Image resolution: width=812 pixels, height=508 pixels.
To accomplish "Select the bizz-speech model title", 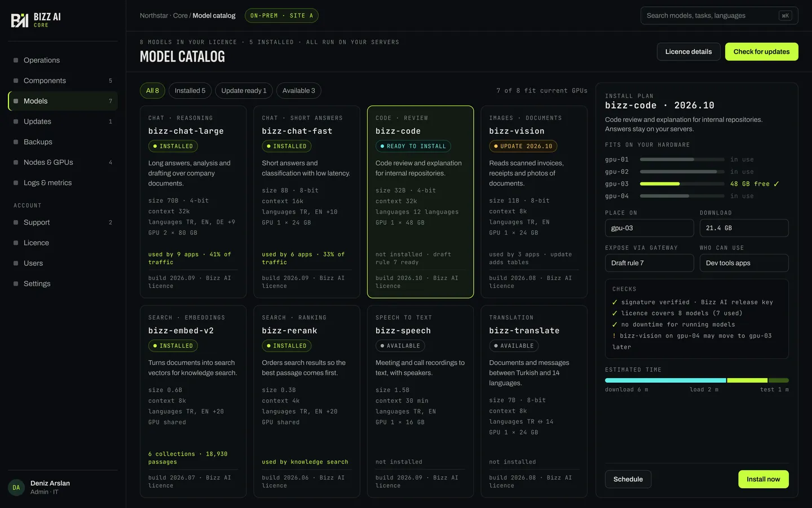I will (x=403, y=331).
